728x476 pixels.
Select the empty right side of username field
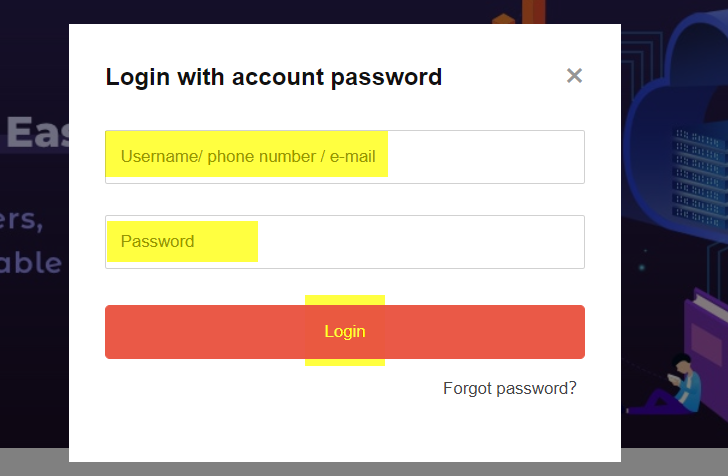pos(485,157)
